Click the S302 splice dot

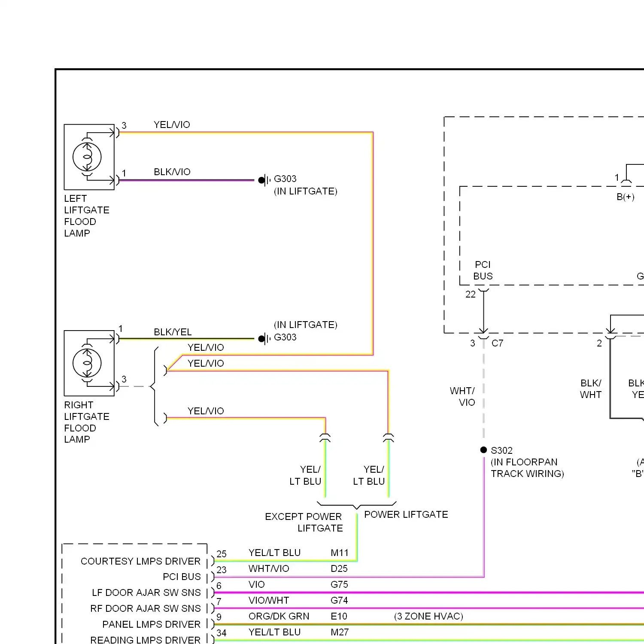click(483, 450)
